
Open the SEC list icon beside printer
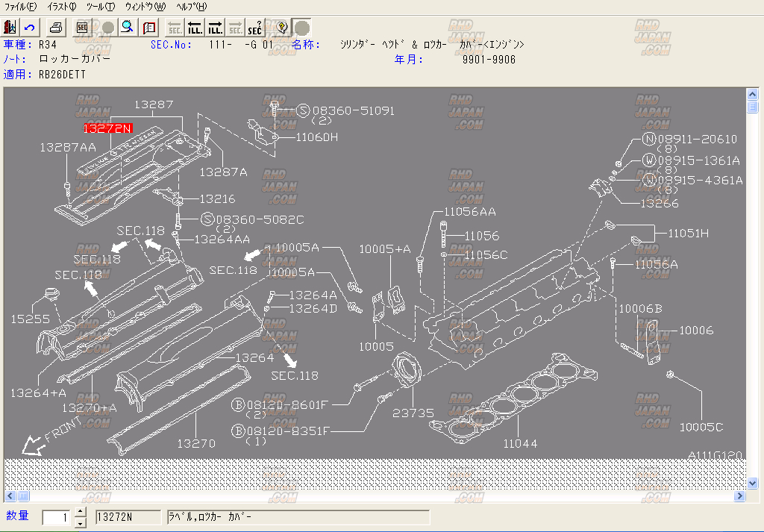(x=83, y=28)
